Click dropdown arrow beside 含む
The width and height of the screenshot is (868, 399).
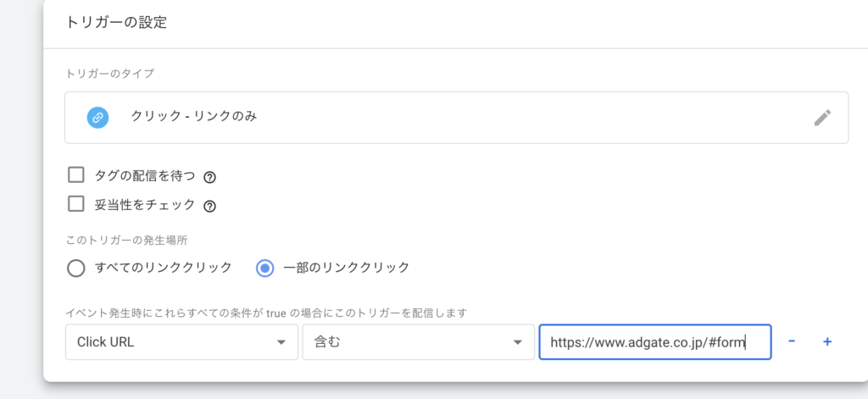[518, 342]
